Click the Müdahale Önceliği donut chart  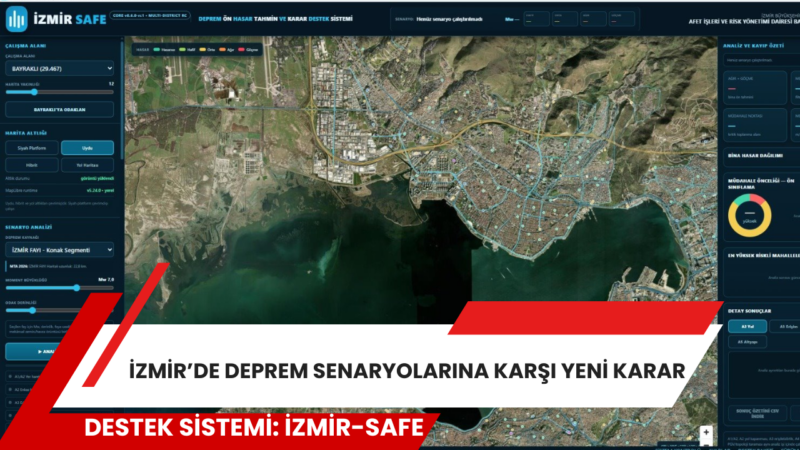(749, 215)
